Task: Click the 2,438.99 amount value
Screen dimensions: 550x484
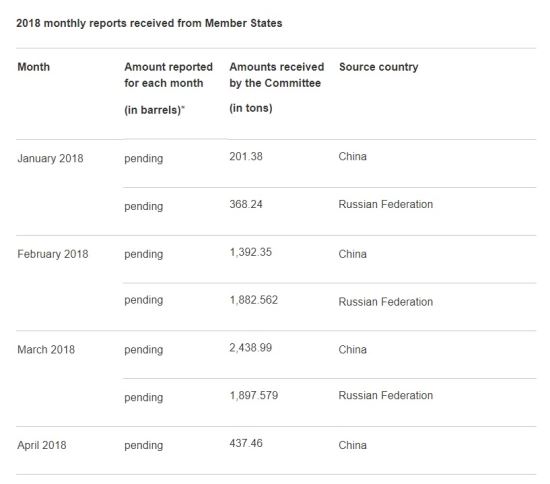Action: [x=250, y=348]
